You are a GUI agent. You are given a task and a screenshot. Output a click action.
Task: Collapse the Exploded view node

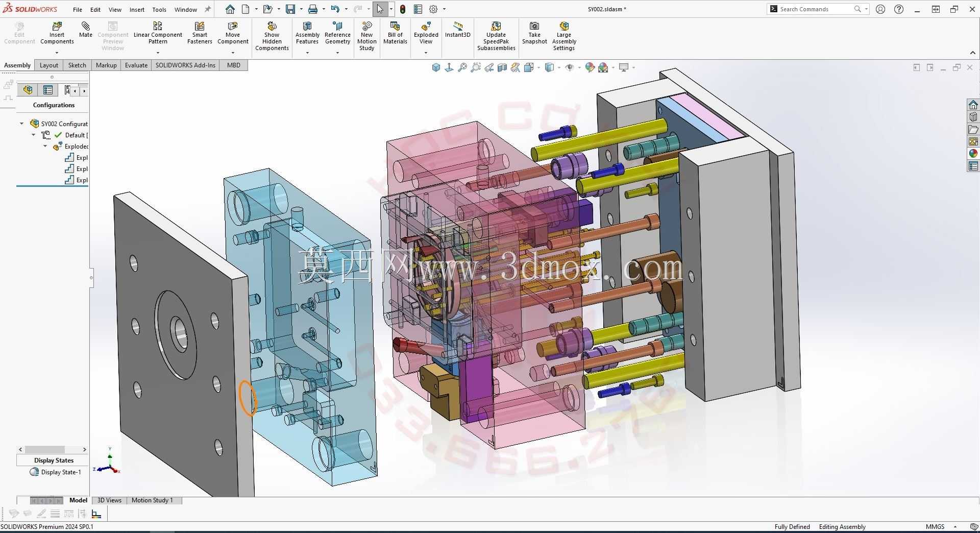point(45,146)
